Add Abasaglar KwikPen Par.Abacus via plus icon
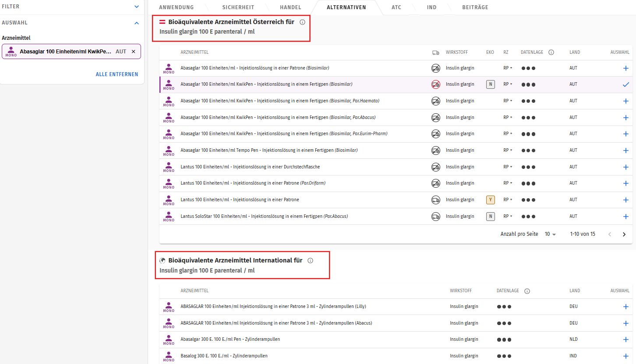The width and height of the screenshot is (636, 364). [625, 118]
